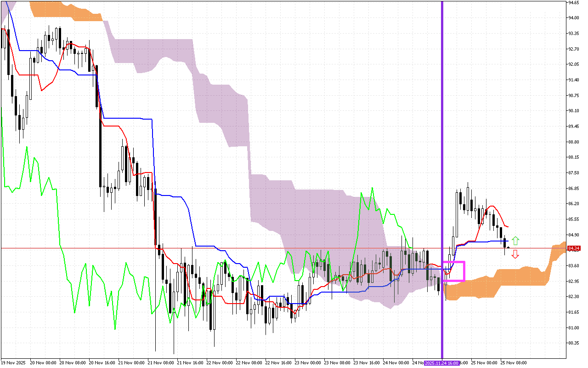Click the 23 Nov 00:00 time axis label
Screen dimensions: 588x368
[x=308, y=363]
